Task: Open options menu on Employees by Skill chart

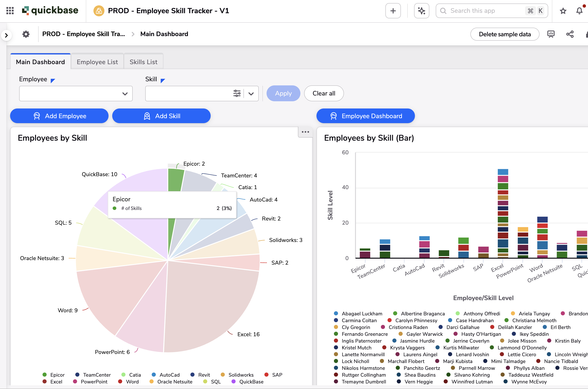Action: click(x=305, y=132)
